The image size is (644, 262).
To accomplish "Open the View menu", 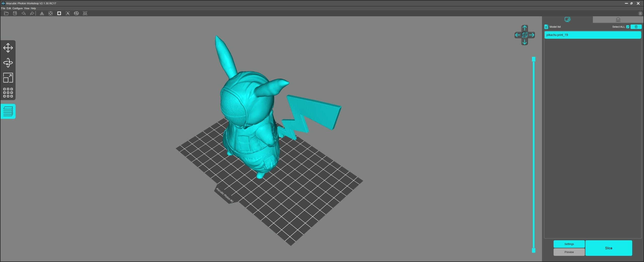I will point(27,8).
